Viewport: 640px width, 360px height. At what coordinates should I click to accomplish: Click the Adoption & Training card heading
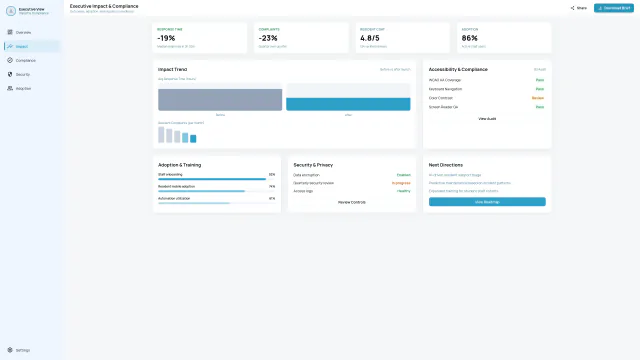(x=179, y=165)
